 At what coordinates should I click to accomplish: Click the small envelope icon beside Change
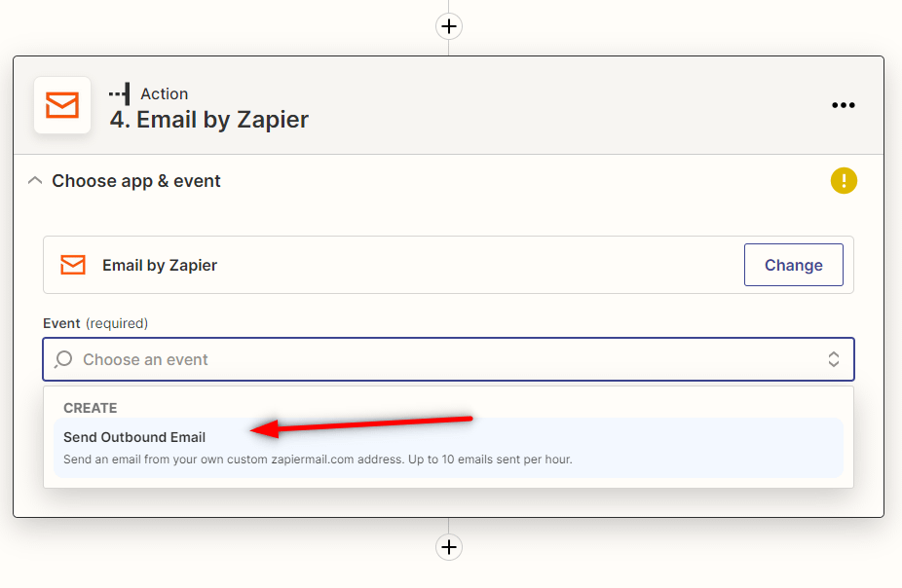tap(73, 265)
